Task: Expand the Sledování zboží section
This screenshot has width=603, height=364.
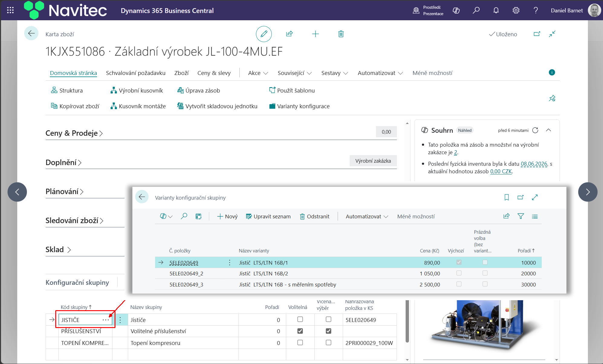Action: [x=74, y=220]
